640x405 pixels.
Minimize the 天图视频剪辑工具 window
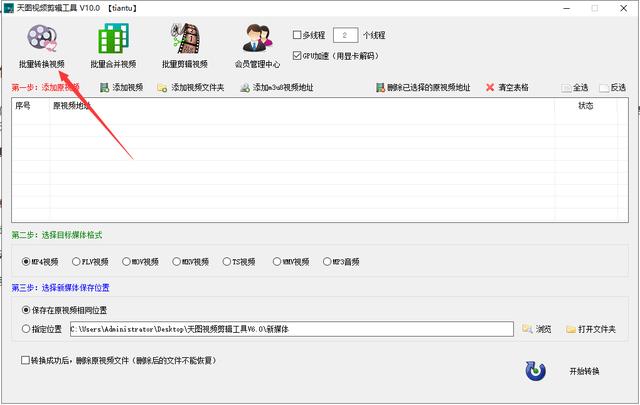pos(567,8)
